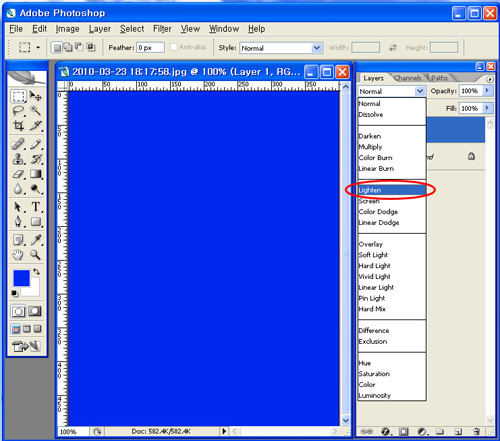
Task: Select the Hand tool
Action: coord(18,255)
